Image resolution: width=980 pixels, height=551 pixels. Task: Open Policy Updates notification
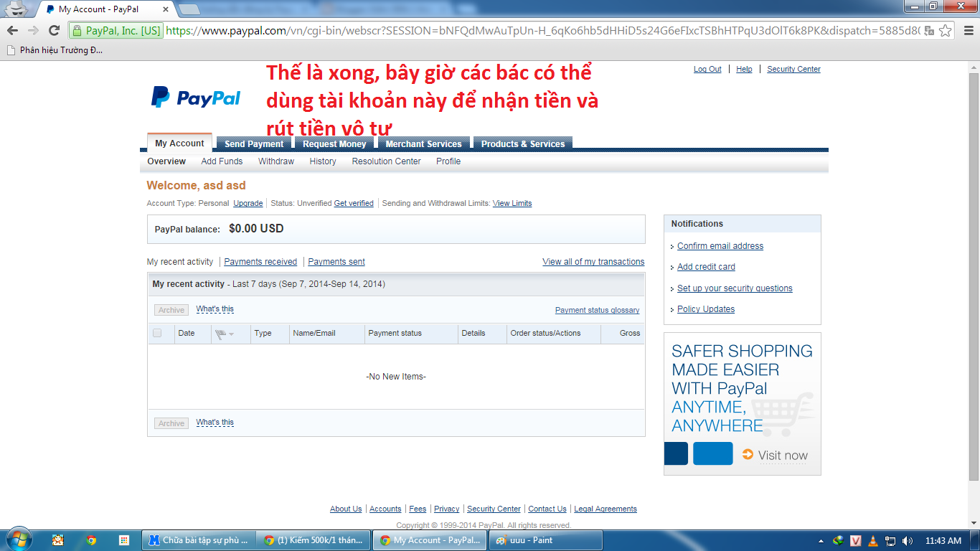pos(706,309)
